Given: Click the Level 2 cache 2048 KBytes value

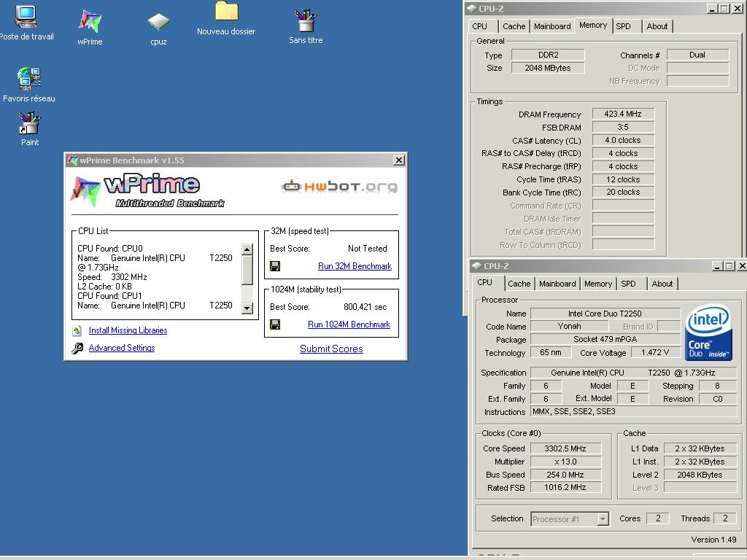Looking at the screenshot, I should [700, 475].
